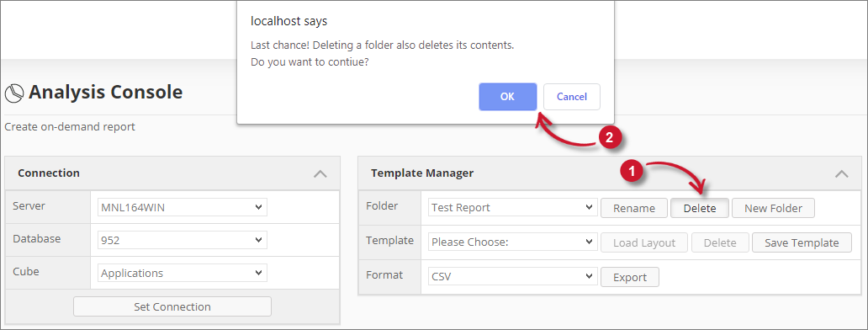This screenshot has width=868, height=330.
Task: Open the Server dropdown showing MNL164WIN
Action: pyautogui.click(x=183, y=207)
